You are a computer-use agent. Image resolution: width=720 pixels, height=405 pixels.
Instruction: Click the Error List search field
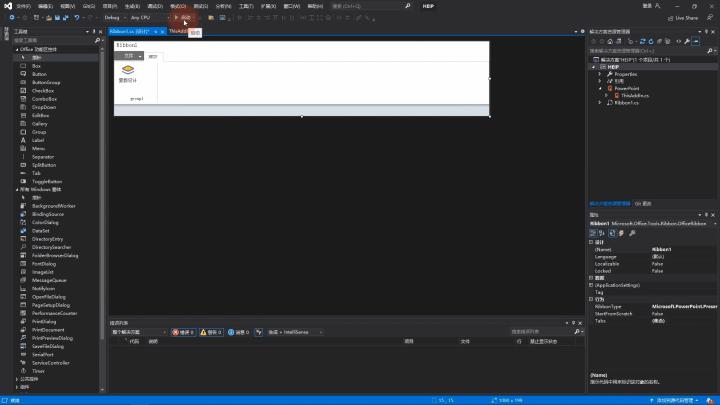coord(546,332)
